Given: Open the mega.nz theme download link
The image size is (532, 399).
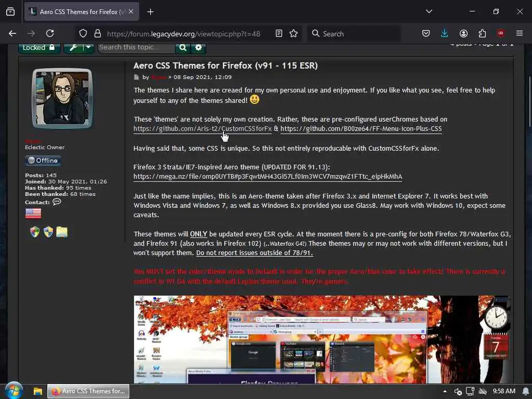Looking at the screenshot, I should pyautogui.click(x=268, y=177).
